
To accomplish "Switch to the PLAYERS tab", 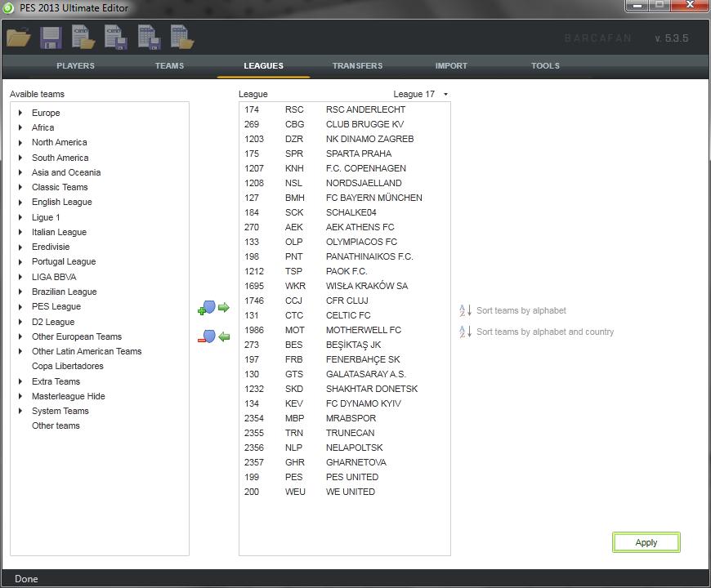I will 76,65.
